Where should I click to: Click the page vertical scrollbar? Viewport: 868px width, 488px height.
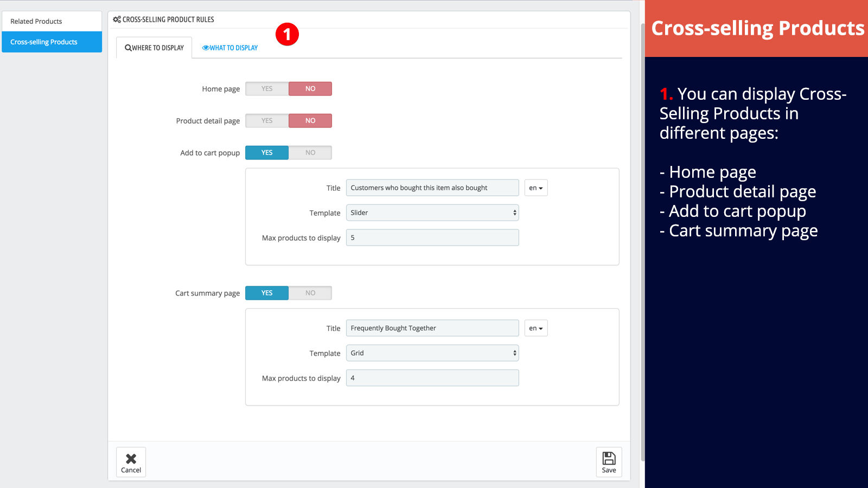tap(642, 241)
